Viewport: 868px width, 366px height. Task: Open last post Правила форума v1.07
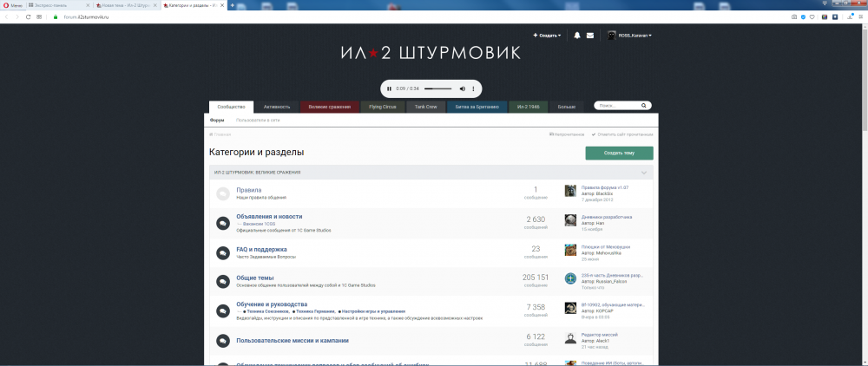(x=605, y=187)
